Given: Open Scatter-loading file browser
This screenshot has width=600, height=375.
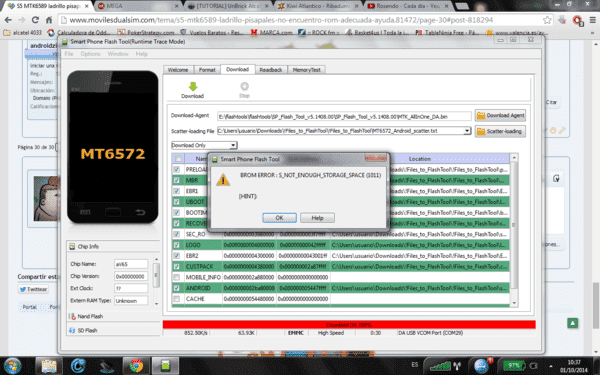Looking at the screenshot, I should [x=500, y=131].
